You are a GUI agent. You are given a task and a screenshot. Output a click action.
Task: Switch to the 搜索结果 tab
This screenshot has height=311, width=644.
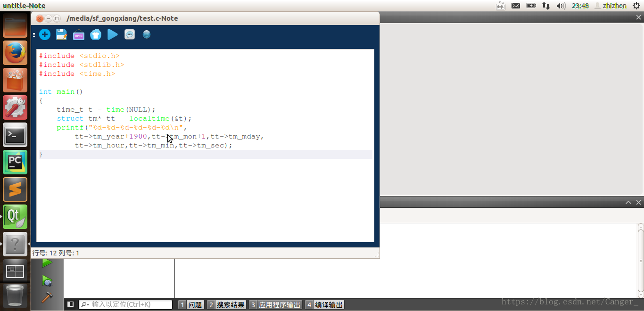pos(227,305)
